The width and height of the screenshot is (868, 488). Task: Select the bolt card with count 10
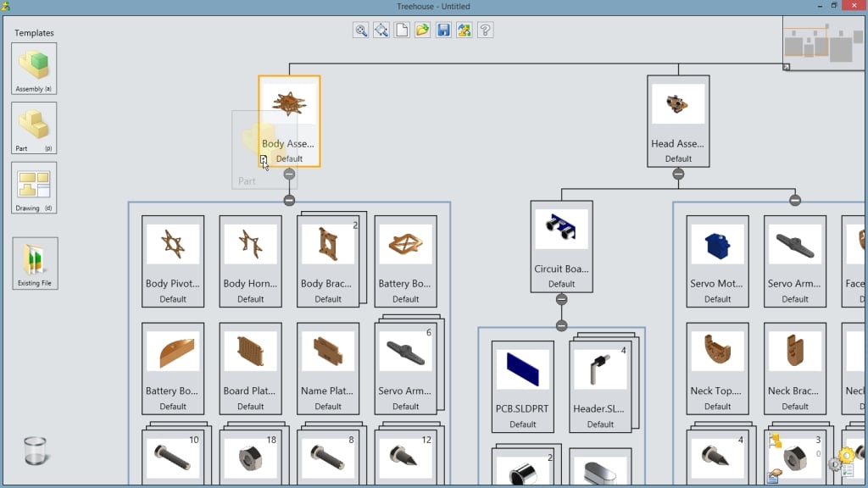tap(173, 458)
